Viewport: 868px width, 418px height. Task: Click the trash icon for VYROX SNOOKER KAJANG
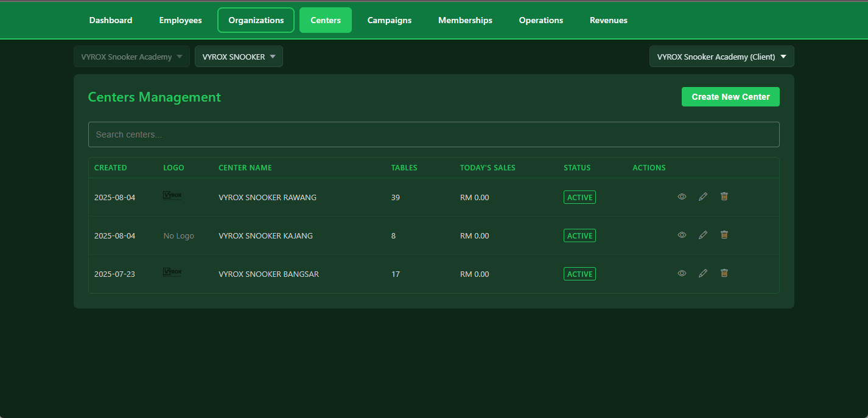[724, 235]
